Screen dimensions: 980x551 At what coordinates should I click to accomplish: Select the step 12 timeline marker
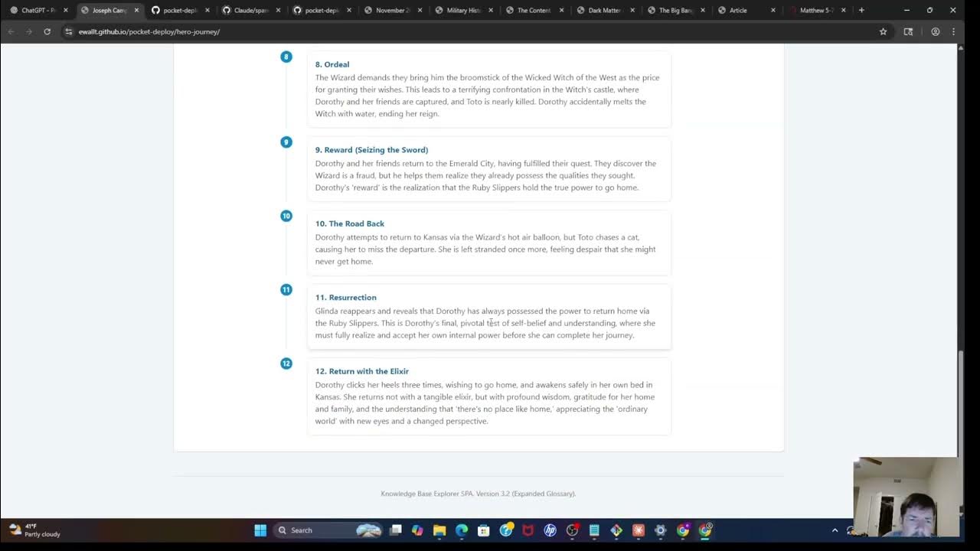pos(286,364)
